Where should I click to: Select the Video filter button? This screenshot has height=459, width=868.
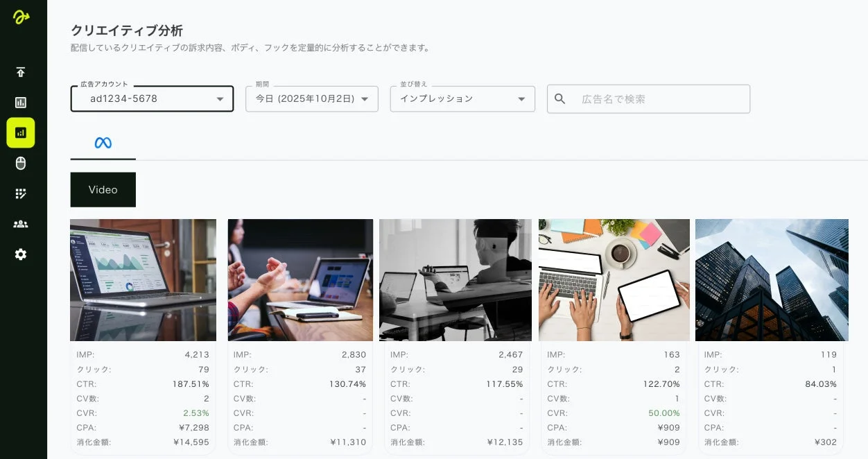point(103,189)
